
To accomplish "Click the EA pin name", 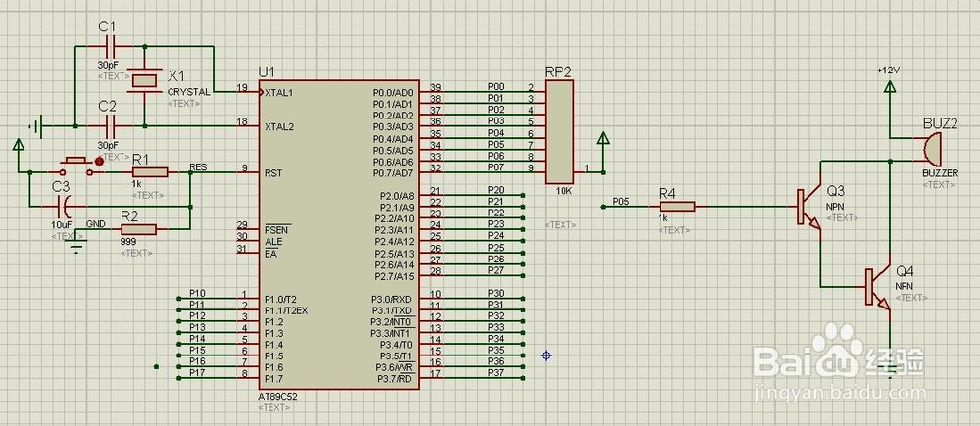I will [x=270, y=253].
